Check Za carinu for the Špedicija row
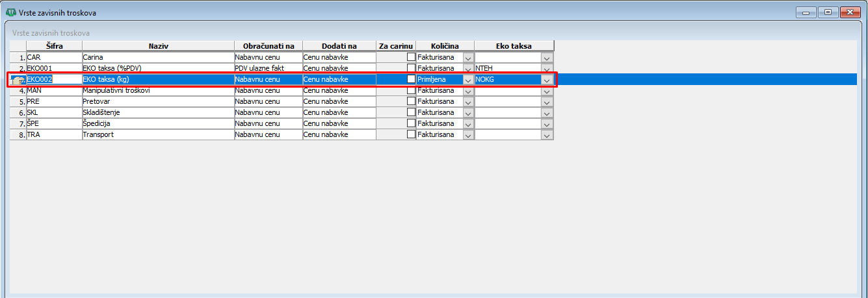 click(411, 123)
